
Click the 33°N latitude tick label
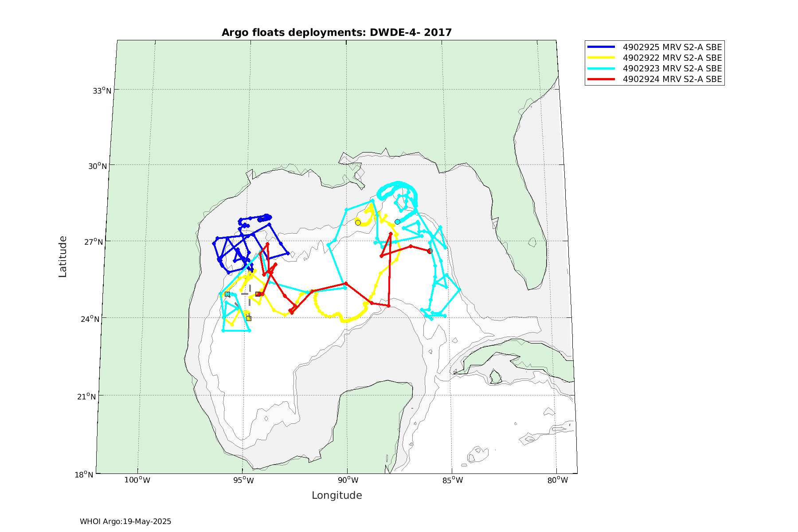tap(102, 90)
